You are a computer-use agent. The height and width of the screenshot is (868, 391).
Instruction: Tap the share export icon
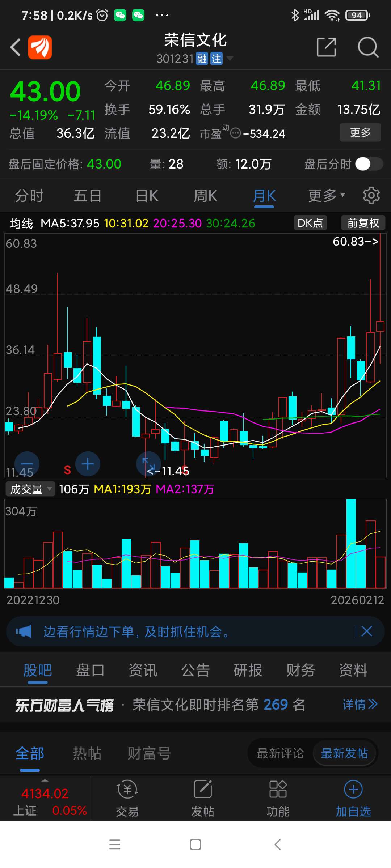point(326,47)
